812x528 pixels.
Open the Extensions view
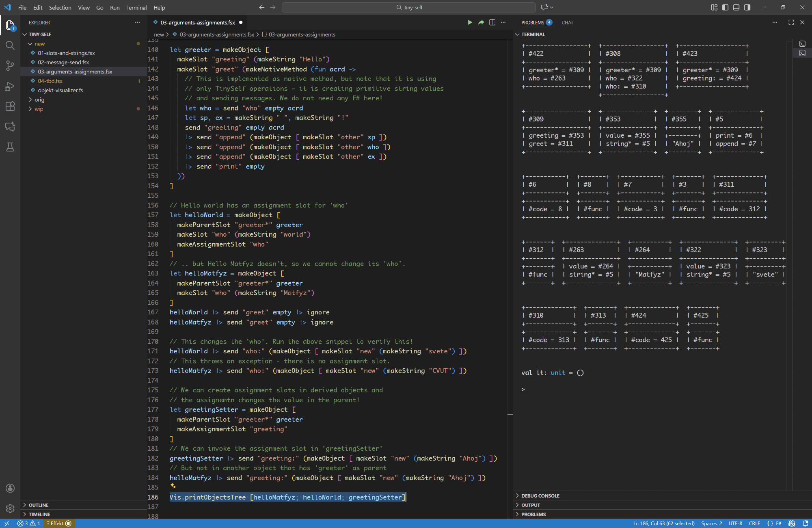tap(10, 106)
